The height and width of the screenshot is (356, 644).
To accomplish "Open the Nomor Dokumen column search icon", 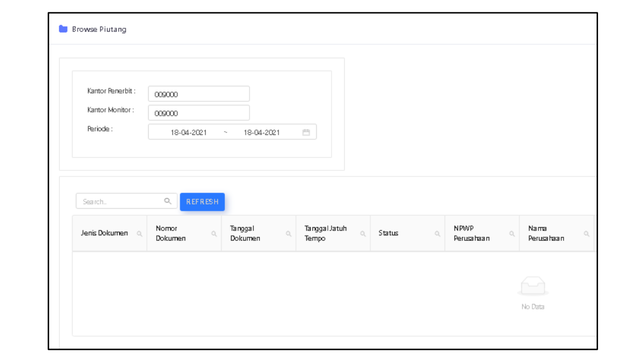I will [214, 233].
